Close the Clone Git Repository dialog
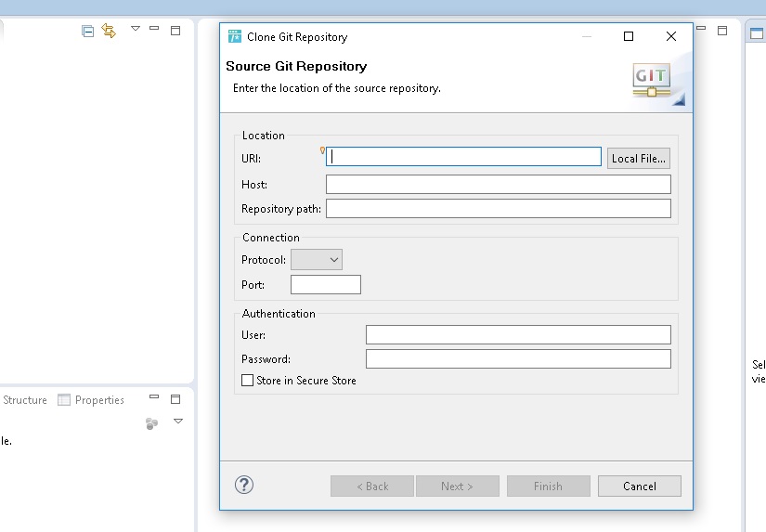 671,36
